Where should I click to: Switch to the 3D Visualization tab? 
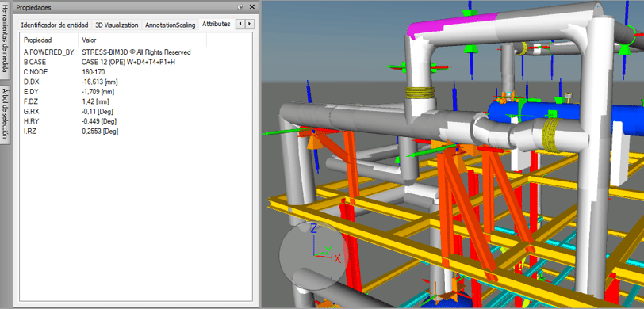pyautogui.click(x=117, y=25)
